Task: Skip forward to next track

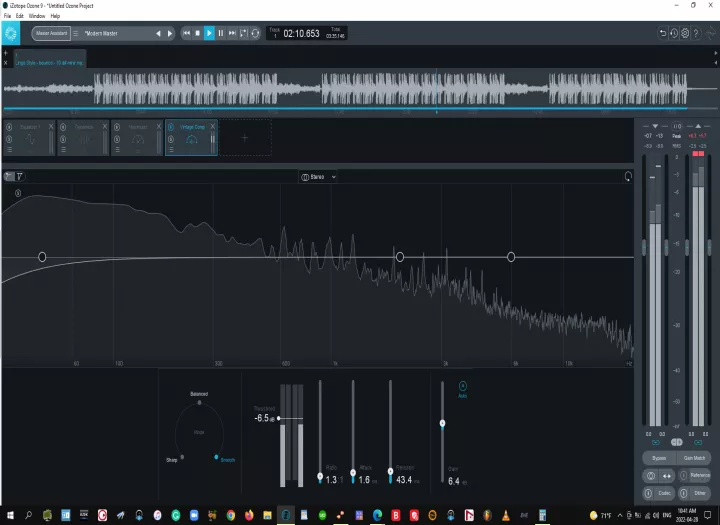Action: pyautogui.click(x=232, y=33)
